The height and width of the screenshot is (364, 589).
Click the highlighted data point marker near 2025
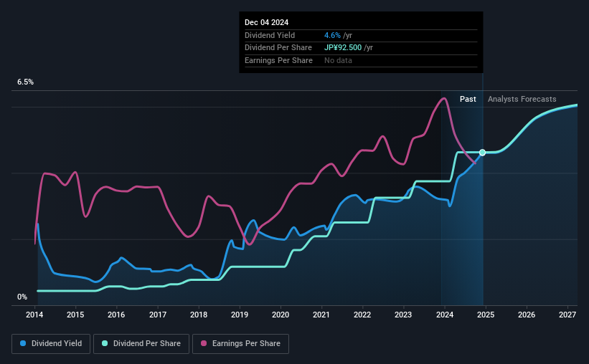click(482, 153)
